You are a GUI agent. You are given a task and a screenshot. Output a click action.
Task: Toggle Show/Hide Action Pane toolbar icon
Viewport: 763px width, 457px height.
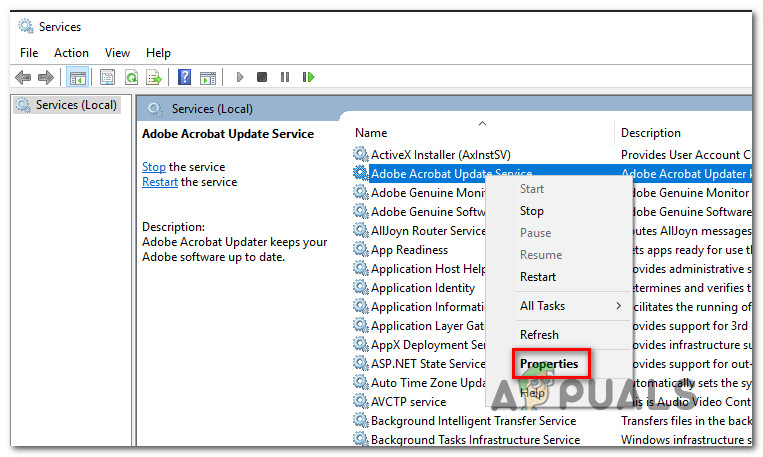coord(208,77)
